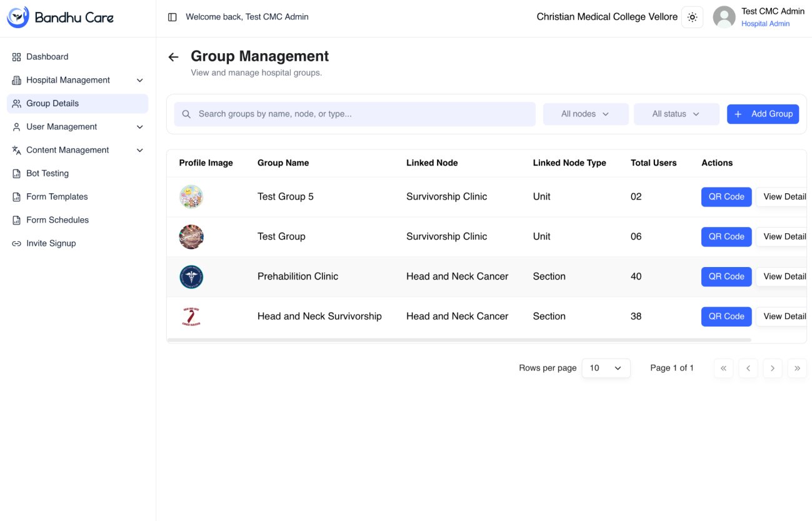Screen dimensions: 812x521
Task: Click the Hospital Admin role link
Action: point(765,24)
